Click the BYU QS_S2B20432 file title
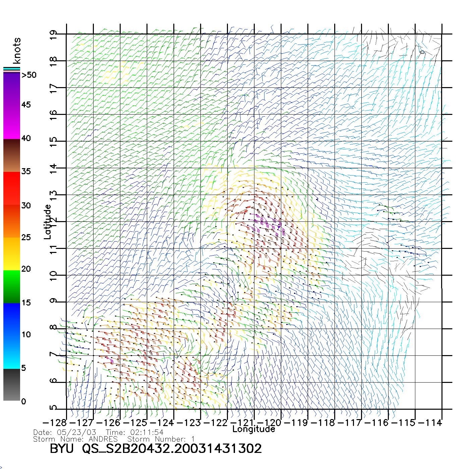The width and height of the screenshot is (476, 469). 156,449
